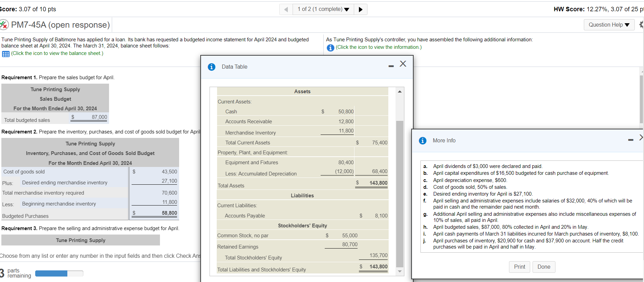Image resolution: width=644 pixels, height=282 pixels.
Task: Select the Cash row amount 50,800
Action: tap(346, 112)
